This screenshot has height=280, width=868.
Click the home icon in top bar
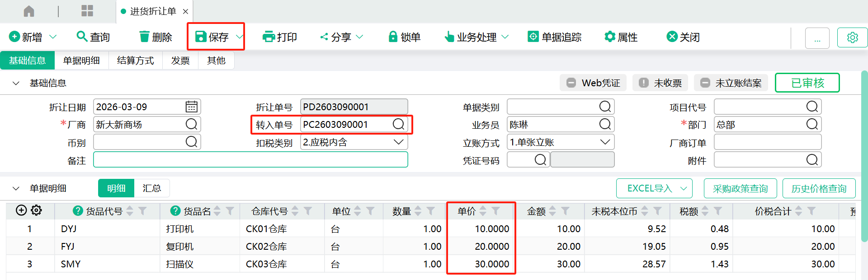coord(29,11)
